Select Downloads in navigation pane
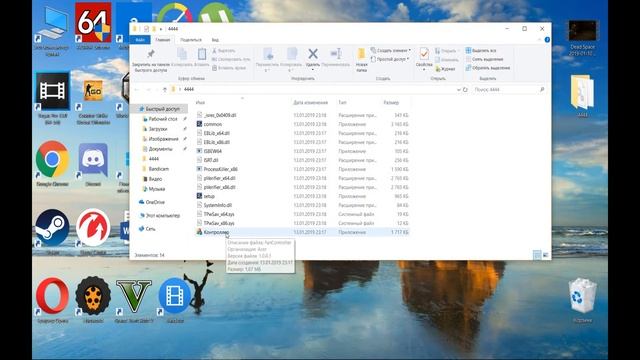The height and width of the screenshot is (360, 640). pyautogui.click(x=158, y=129)
